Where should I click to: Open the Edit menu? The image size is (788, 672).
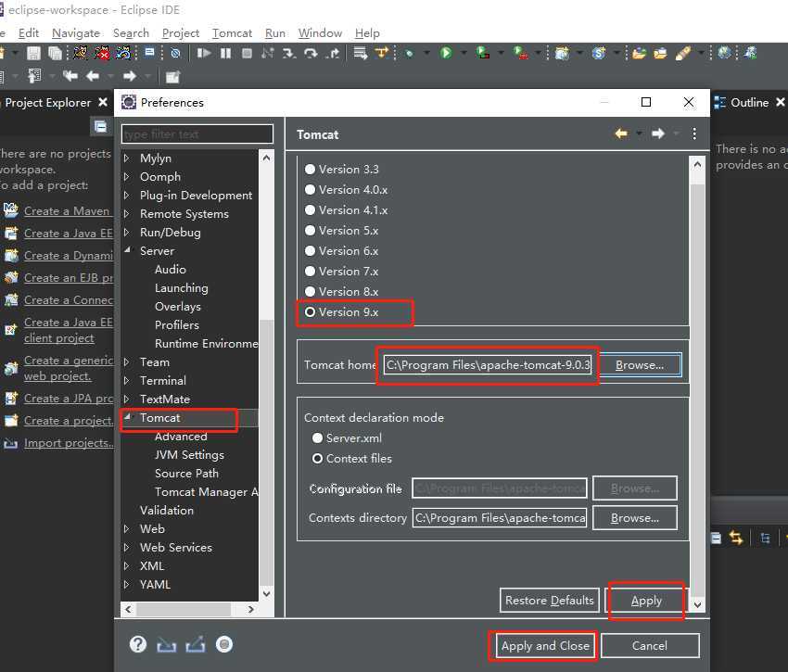(x=28, y=33)
